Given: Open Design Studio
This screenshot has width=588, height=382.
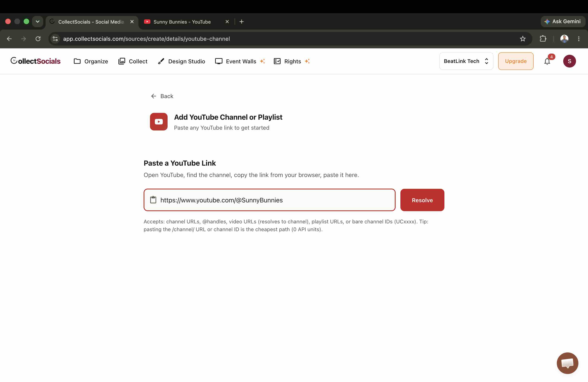Looking at the screenshot, I should pos(181,61).
